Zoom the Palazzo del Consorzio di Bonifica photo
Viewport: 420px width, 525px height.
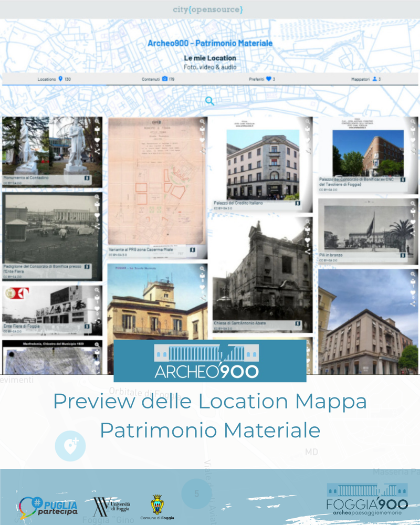413,122
